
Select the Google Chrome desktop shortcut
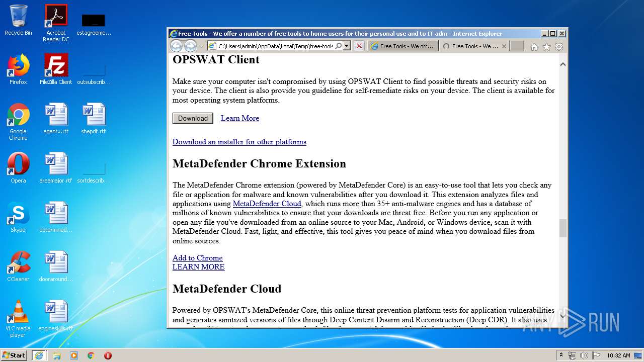(18, 122)
